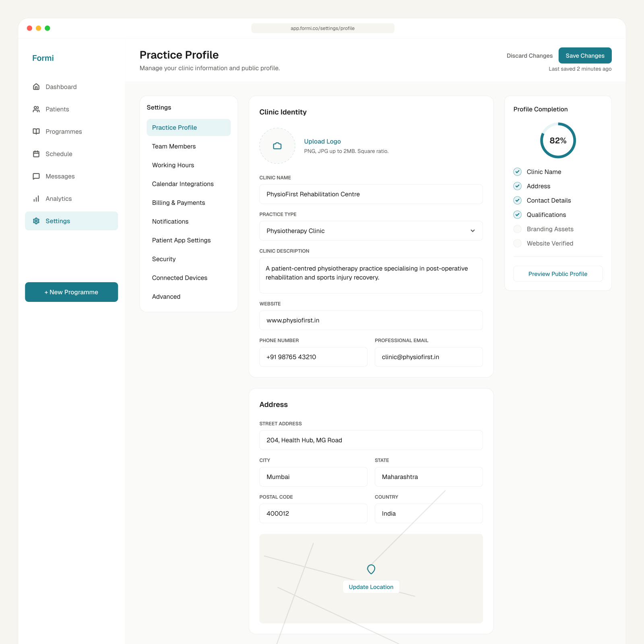
Task: Open Schedule in main sidebar
Action: (x=71, y=154)
